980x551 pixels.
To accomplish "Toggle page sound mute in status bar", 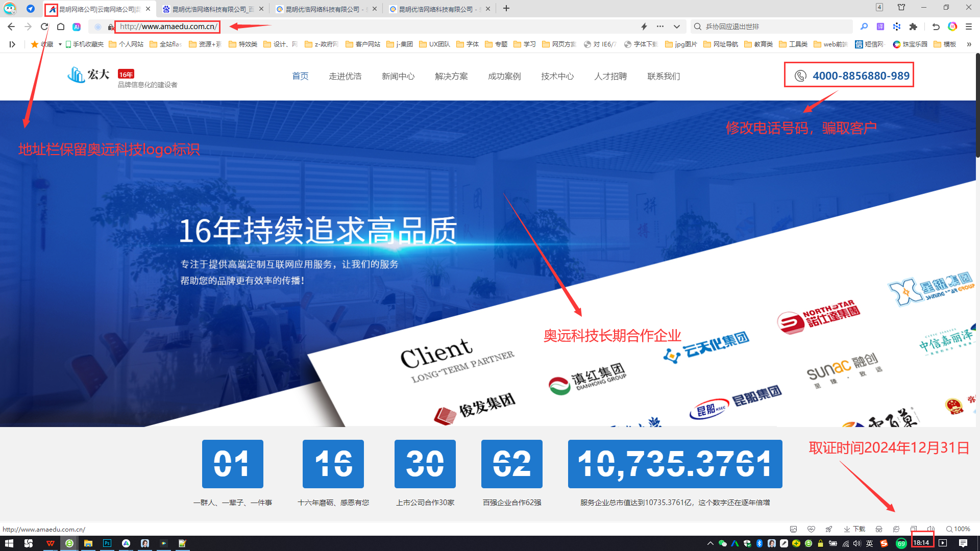I will point(930,529).
